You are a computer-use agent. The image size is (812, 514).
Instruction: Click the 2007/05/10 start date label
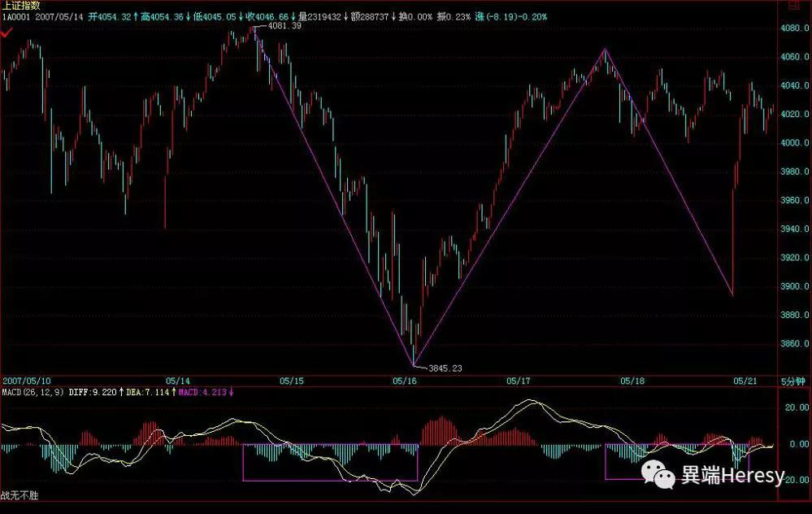pyautogui.click(x=26, y=381)
